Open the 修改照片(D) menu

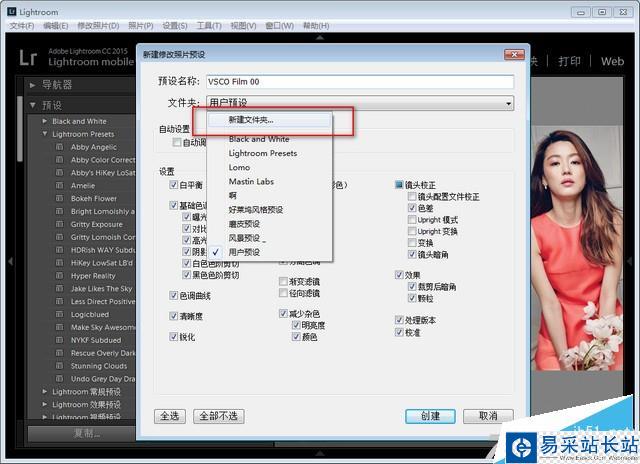(98, 26)
